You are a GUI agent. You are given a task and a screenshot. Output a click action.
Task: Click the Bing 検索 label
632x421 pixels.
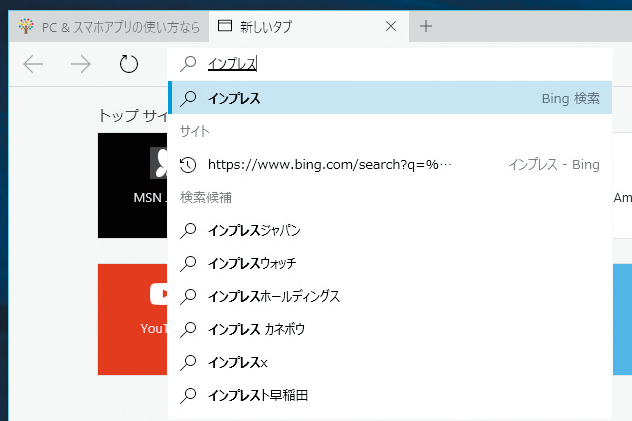(570, 98)
